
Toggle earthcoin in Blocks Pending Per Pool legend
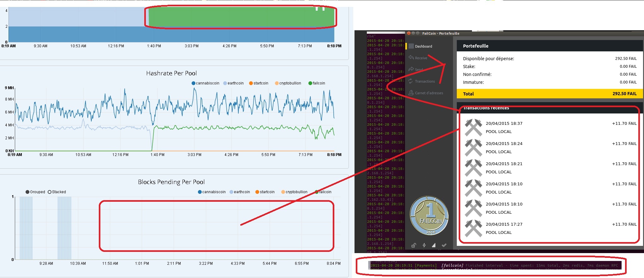click(x=240, y=192)
